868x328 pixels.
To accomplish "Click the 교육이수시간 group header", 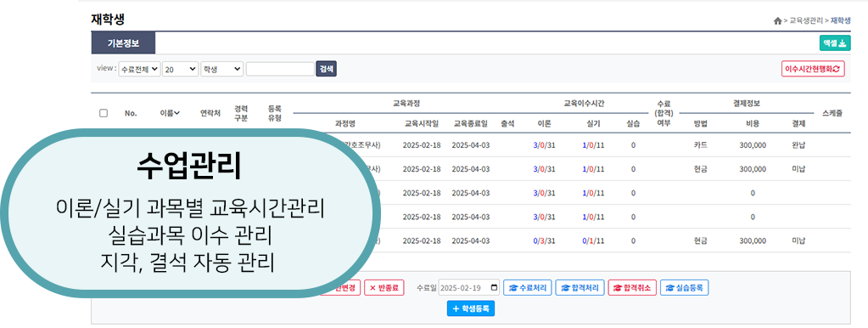I will (583, 103).
